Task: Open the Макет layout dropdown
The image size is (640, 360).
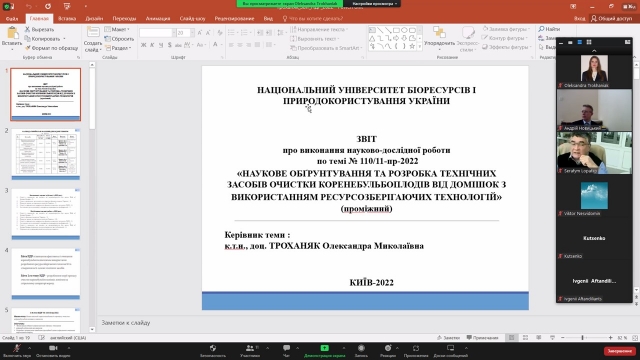Action: point(117,29)
